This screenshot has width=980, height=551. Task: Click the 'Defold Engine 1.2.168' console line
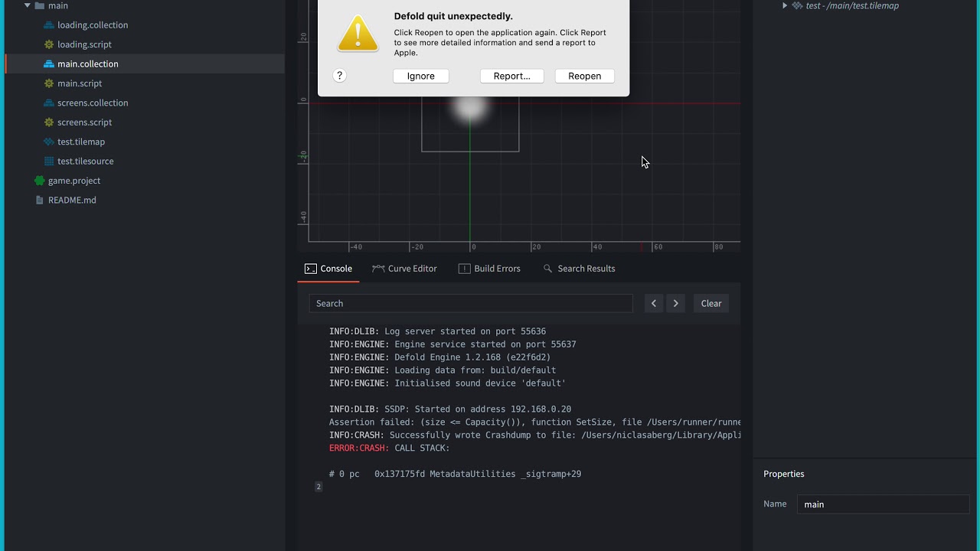(x=440, y=357)
